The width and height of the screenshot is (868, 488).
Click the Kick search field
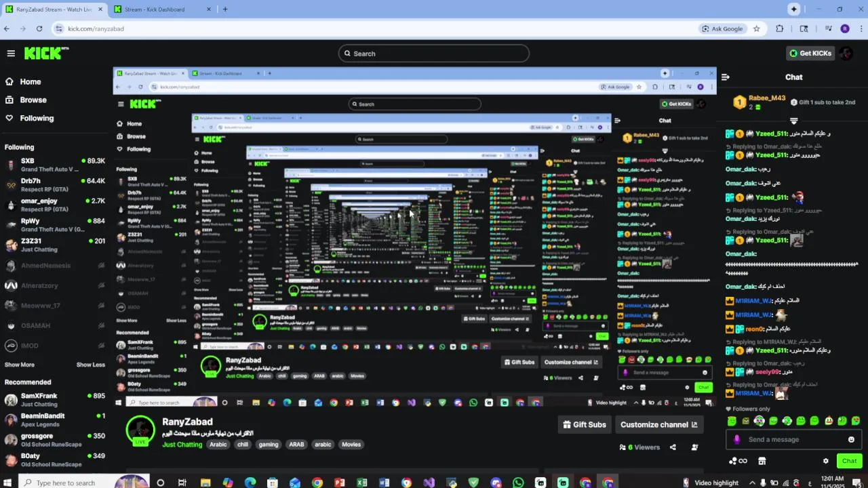[x=434, y=54]
